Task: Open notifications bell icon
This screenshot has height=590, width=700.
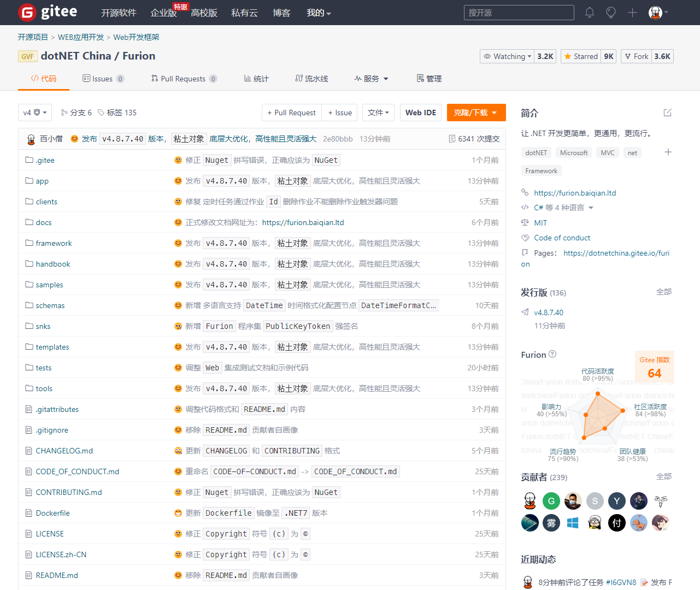Action: 590,12
